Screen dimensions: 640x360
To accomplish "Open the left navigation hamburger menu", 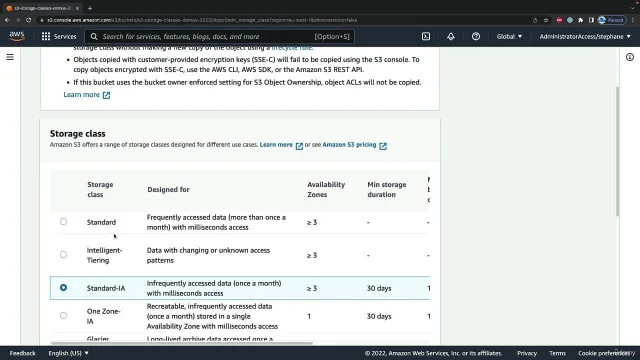I will pos(10,57).
